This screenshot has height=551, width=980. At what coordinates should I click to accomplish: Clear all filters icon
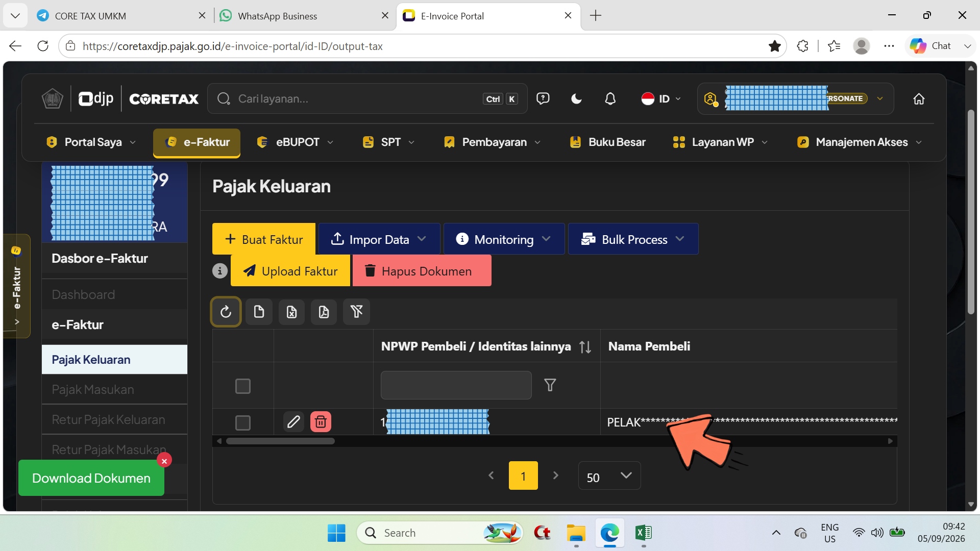click(x=356, y=312)
